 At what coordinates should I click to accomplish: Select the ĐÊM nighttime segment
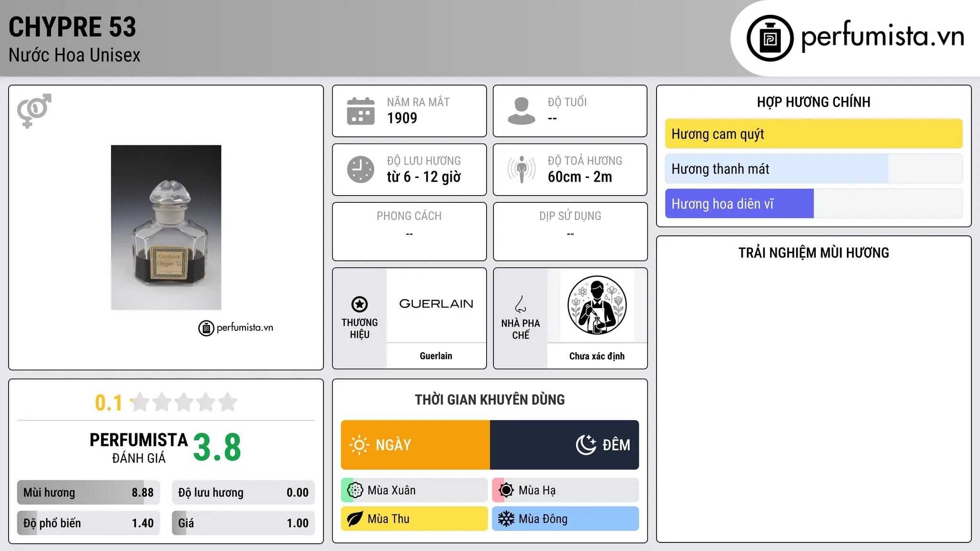[x=565, y=445]
